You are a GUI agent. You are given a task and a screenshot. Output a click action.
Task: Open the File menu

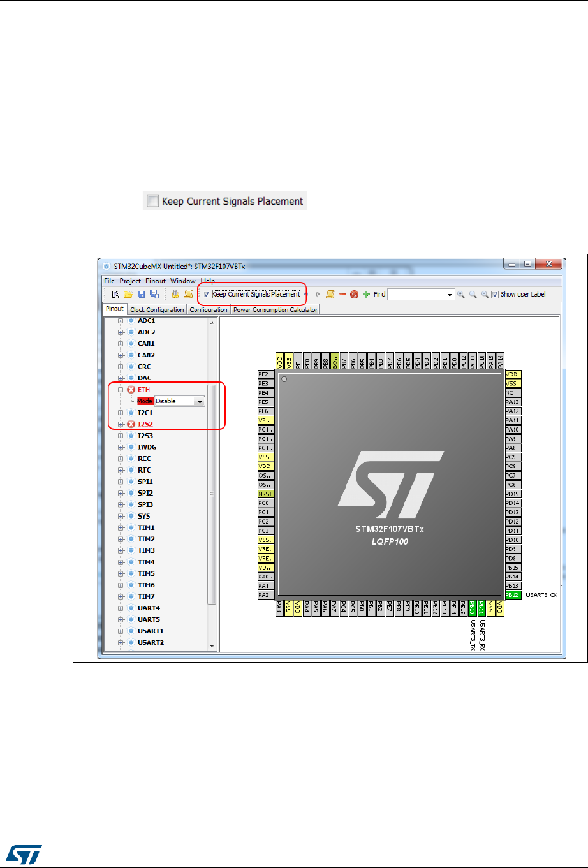[109, 281]
